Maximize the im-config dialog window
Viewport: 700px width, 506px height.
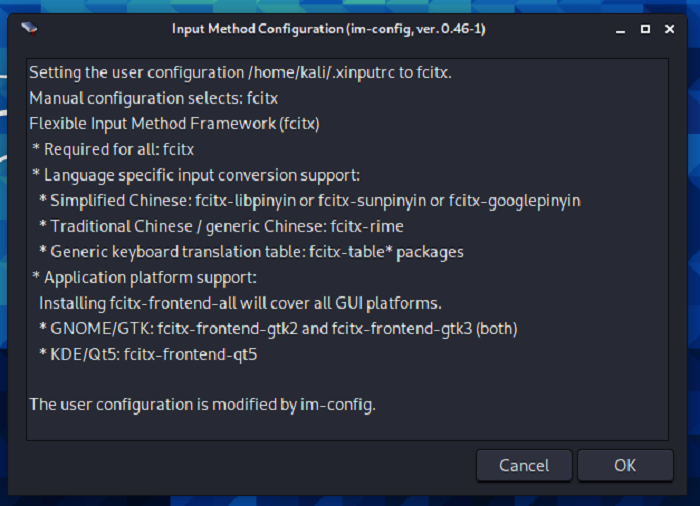[646, 29]
